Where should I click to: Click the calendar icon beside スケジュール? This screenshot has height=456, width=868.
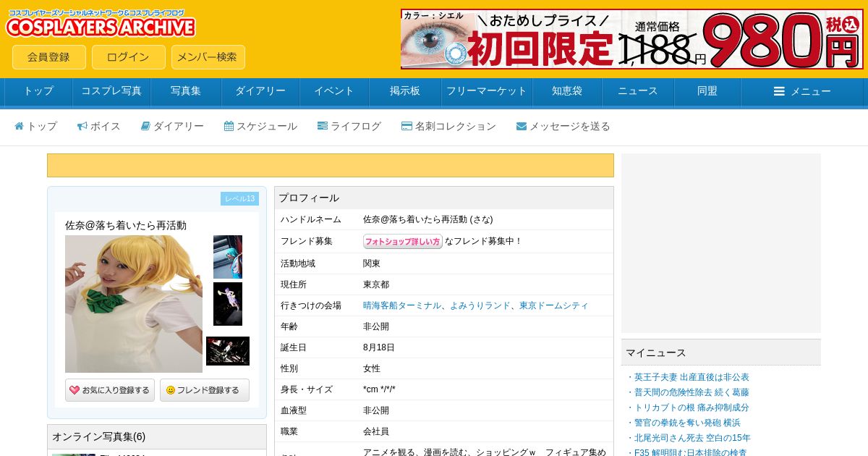[229, 126]
